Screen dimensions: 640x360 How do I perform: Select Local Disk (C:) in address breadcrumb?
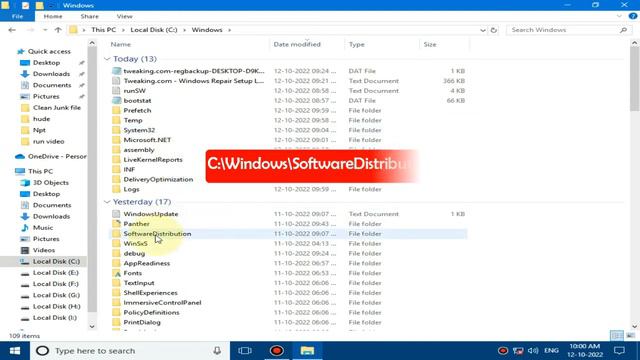pyautogui.click(x=154, y=30)
